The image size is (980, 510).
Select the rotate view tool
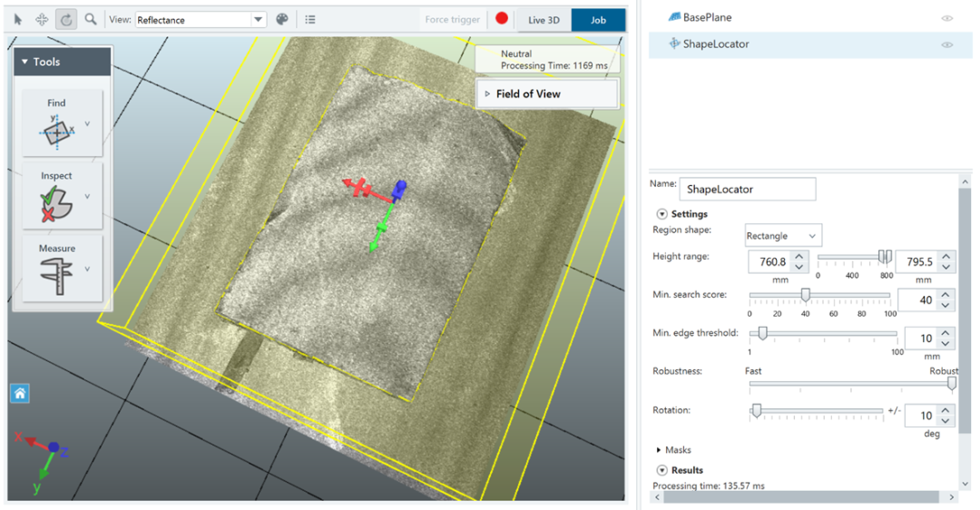[x=66, y=20]
